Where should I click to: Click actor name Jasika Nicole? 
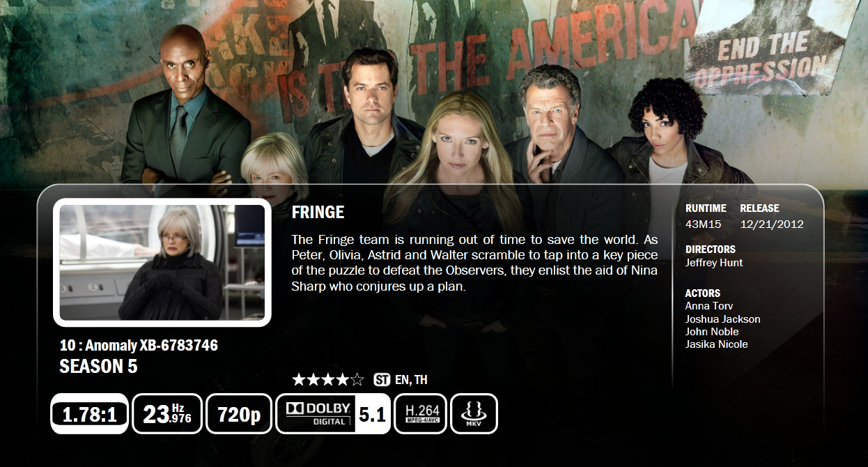pos(717,344)
